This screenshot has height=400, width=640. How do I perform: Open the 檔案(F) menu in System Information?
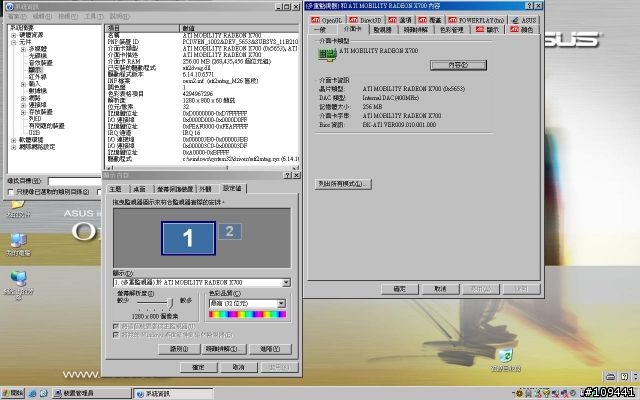(x=17, y=16)
